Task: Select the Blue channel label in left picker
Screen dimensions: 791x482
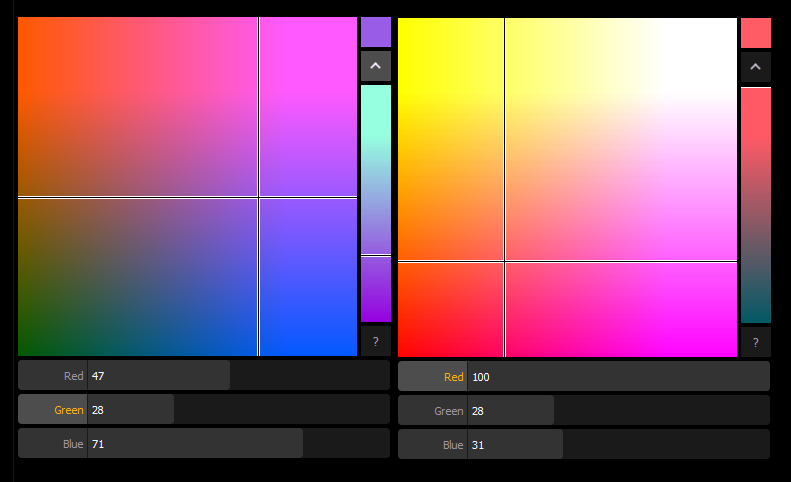Action: (53, 444)
